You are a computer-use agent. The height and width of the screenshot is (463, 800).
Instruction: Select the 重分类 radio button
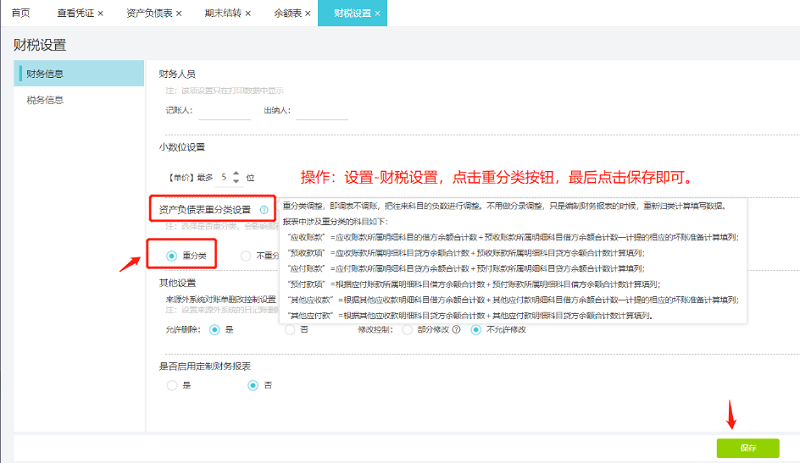(x=172, y=256)
